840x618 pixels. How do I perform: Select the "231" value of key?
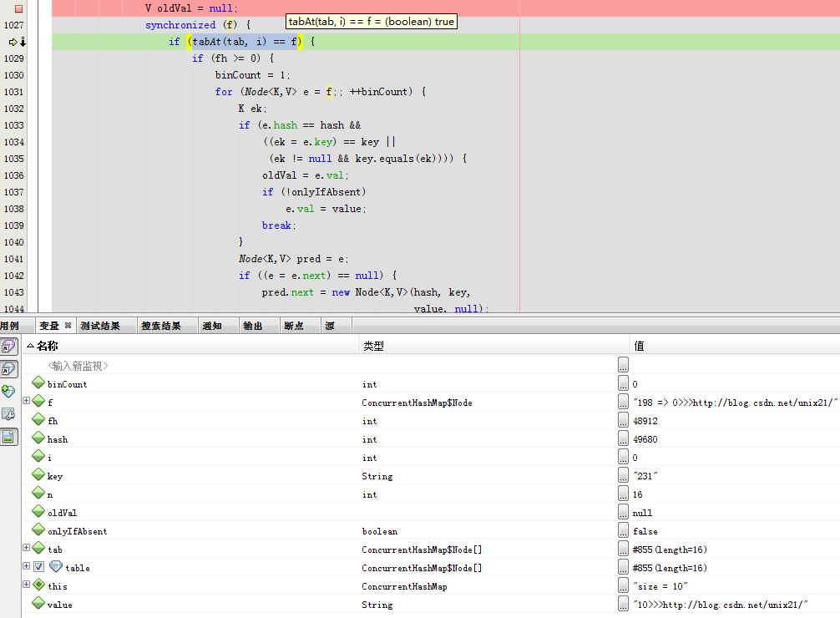pyautogui.click(x=645, y=476)
